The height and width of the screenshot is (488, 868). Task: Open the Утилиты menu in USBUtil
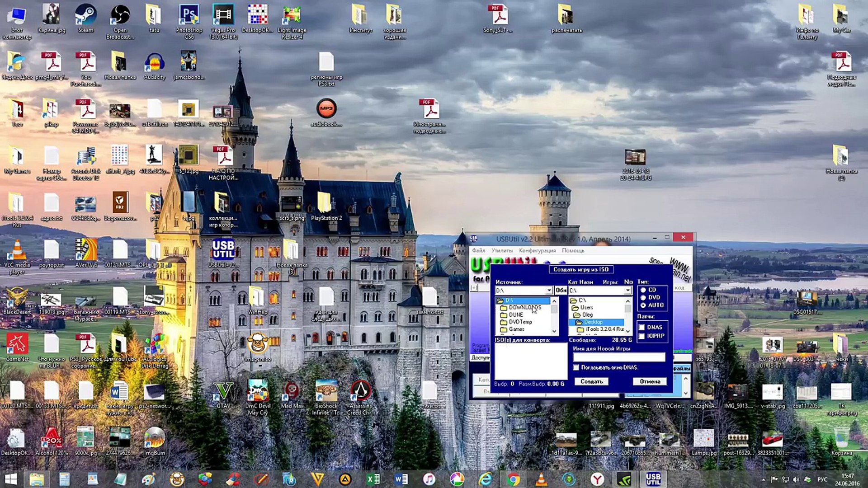point(502,250)
